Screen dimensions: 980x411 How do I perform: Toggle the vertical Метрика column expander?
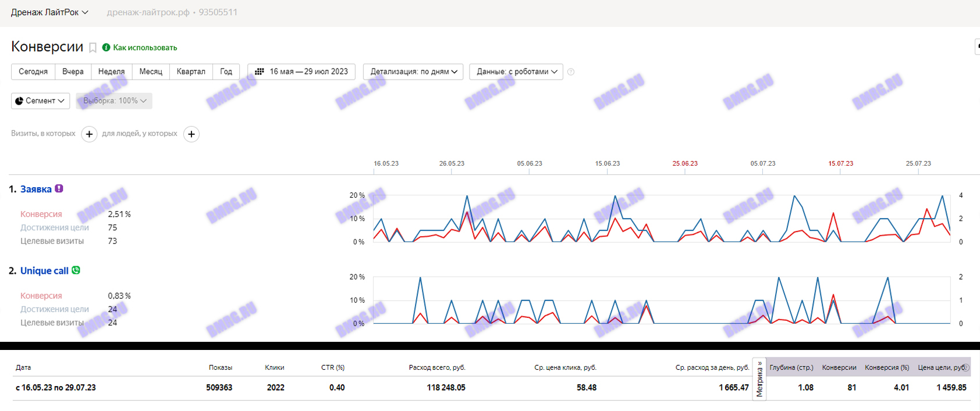point(759,379)
